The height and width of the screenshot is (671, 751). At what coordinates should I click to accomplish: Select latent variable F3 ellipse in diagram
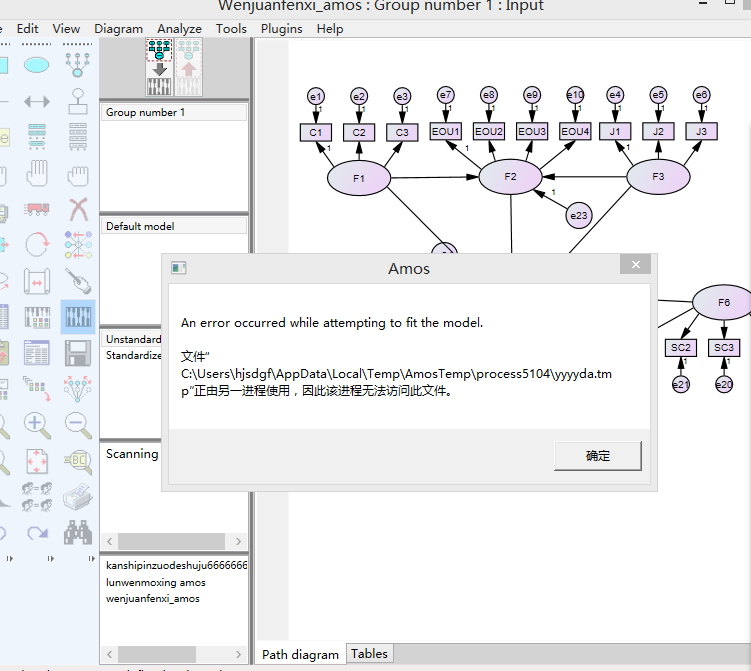(x=658, y=177)
